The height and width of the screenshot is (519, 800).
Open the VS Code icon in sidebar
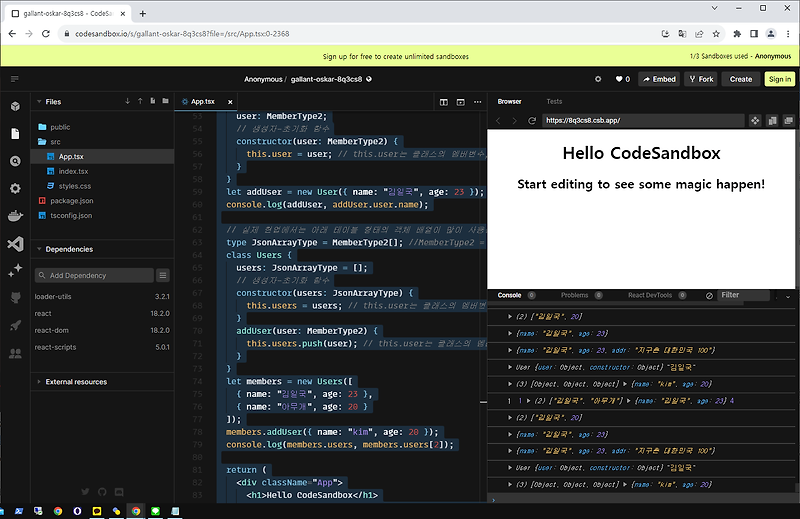(15, 243)
